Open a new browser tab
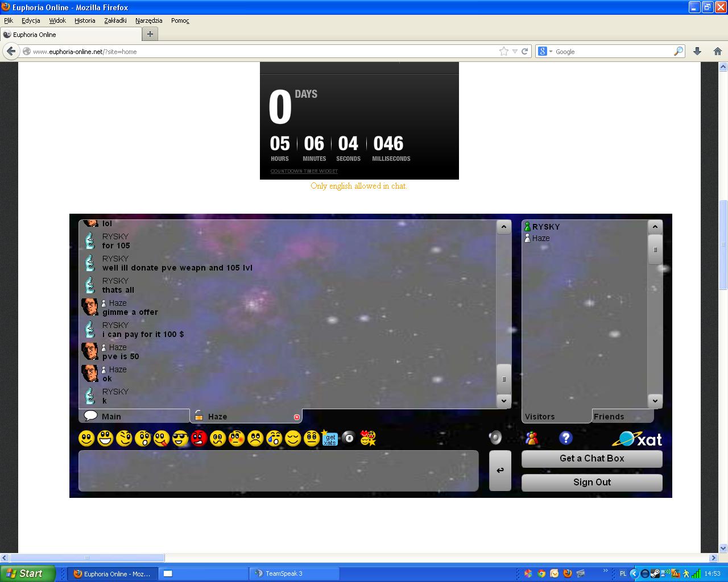Viewport: 728px width, 582px height. 150,34
